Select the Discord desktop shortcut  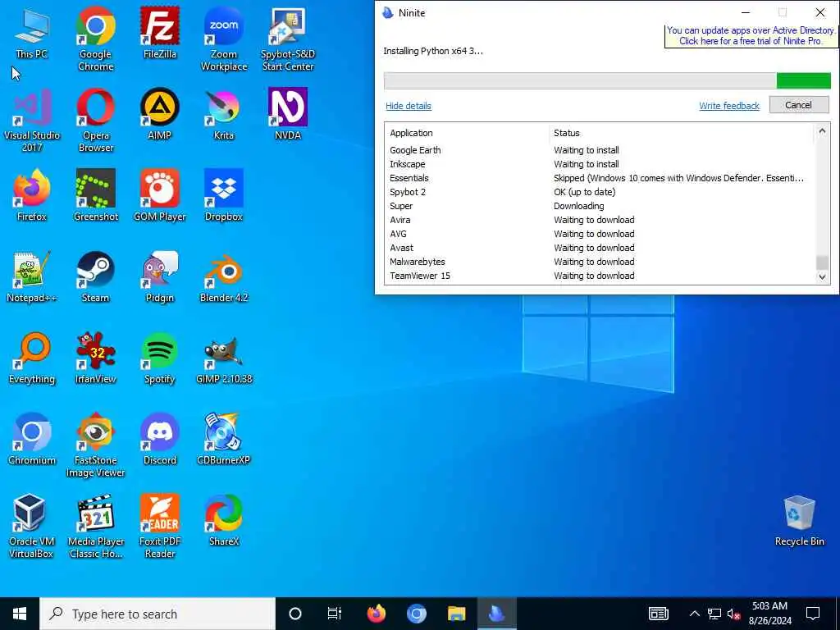tap(160, 441)
